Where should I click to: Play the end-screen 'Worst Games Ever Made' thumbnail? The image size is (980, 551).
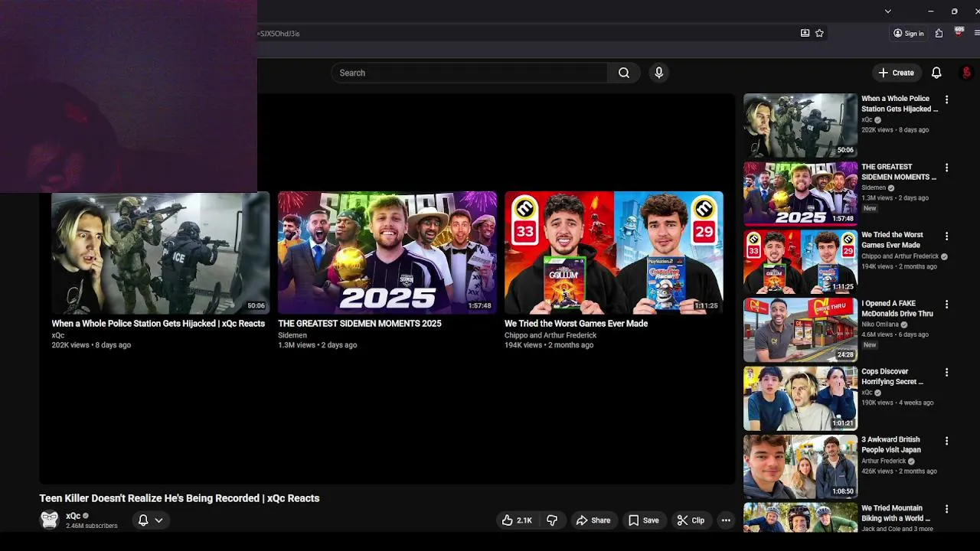[x=613, y=253]
